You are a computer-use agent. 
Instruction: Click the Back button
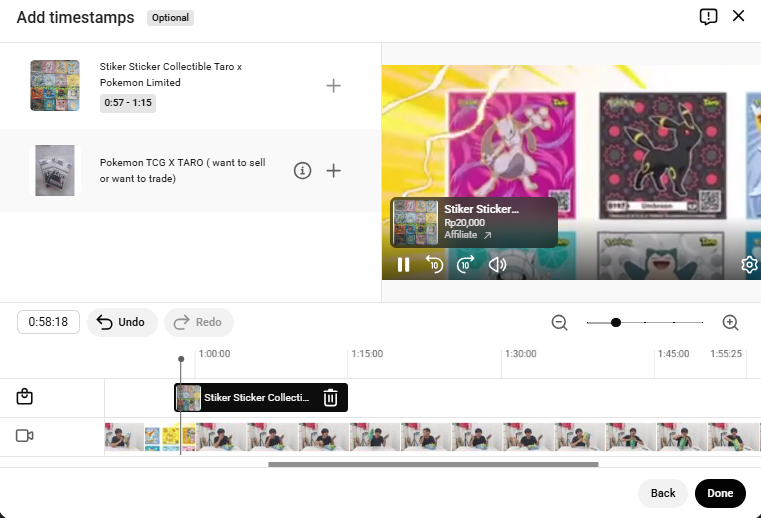click(663, 493)
